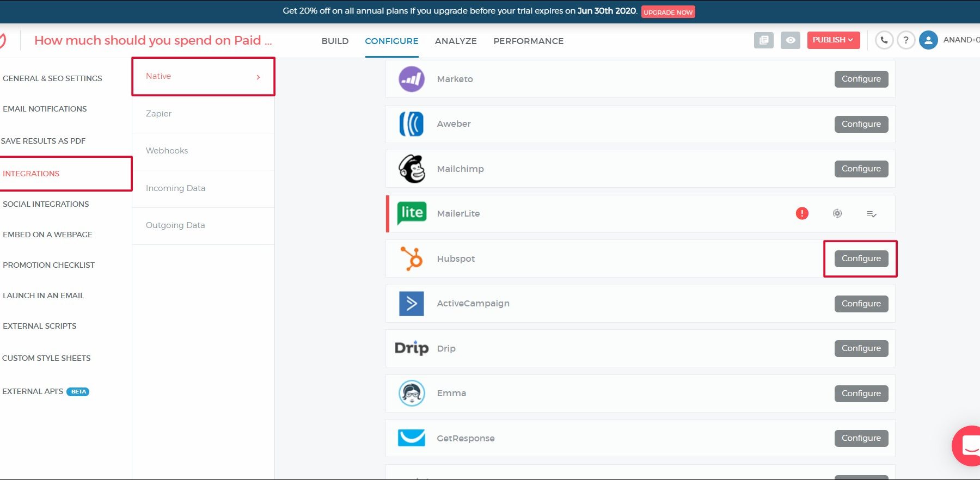Toggle preview with the eye icon
Screen dimensions: 980x480
791,40
